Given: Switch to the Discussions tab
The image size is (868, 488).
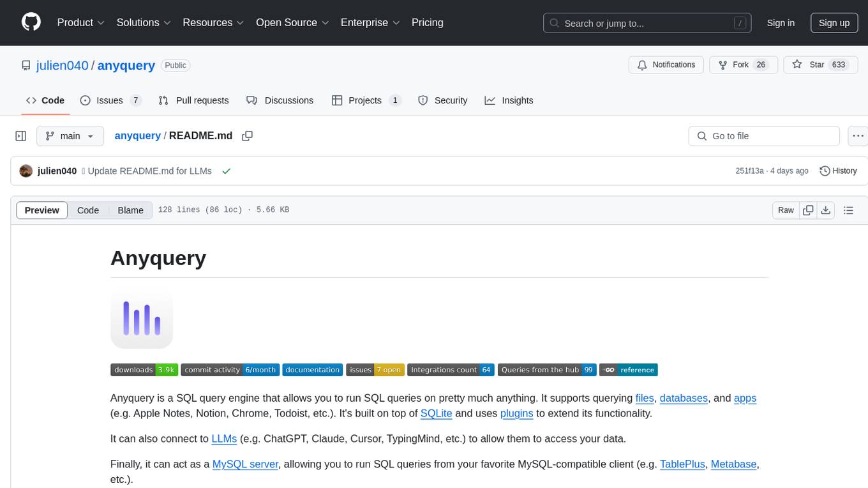Looking at the screenshot, I should [x=280, y=100].
